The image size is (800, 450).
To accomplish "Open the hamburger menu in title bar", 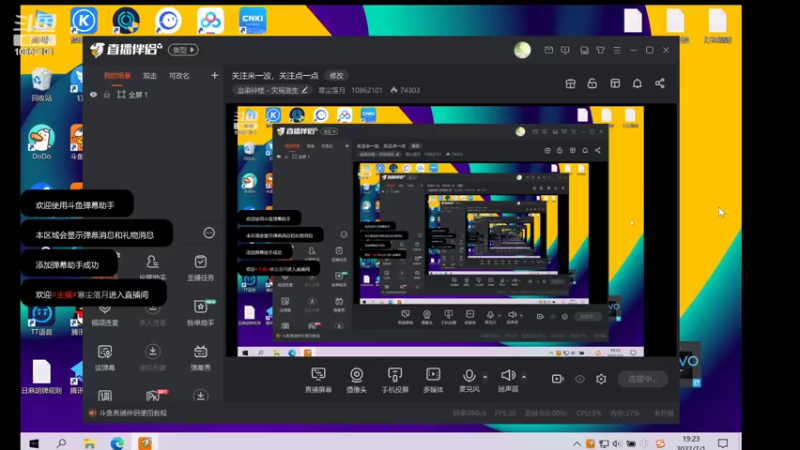I will (x=617, y=50).
